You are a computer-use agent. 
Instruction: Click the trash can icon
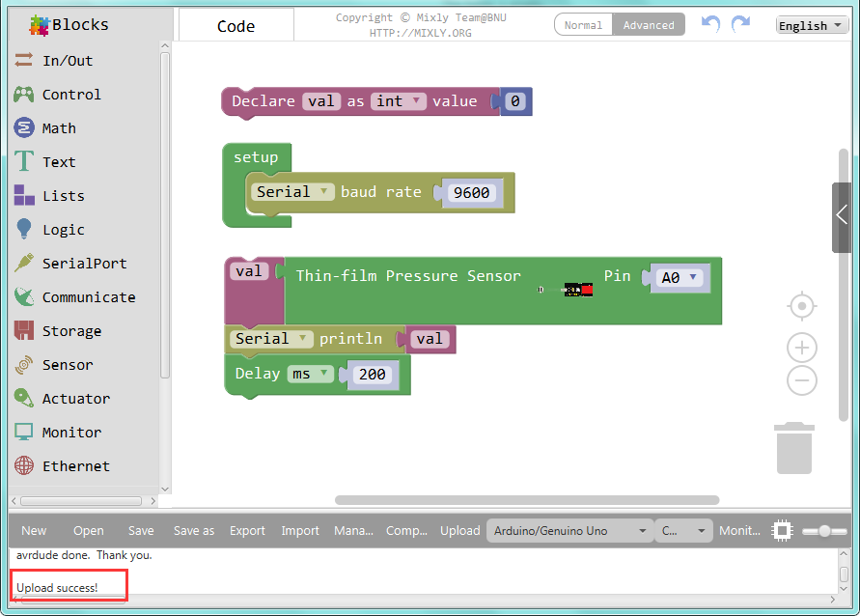[x=793, y=447]
